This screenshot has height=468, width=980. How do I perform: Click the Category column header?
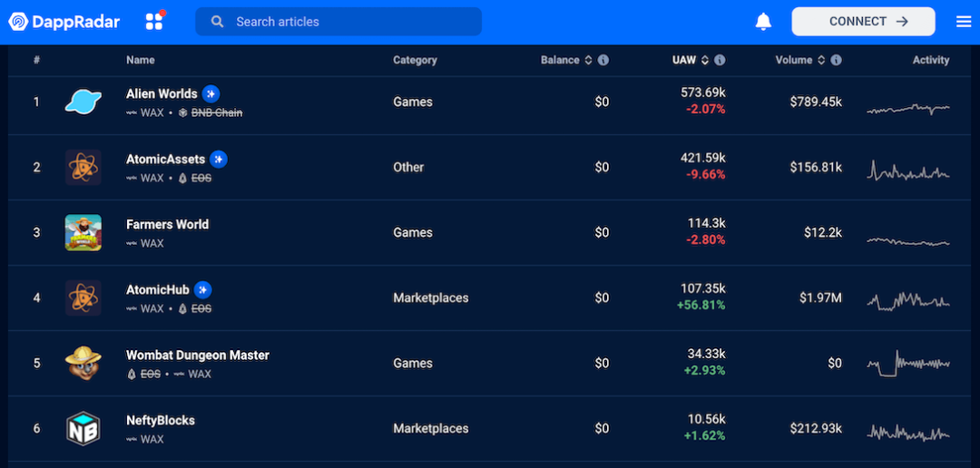pos(415,60)
